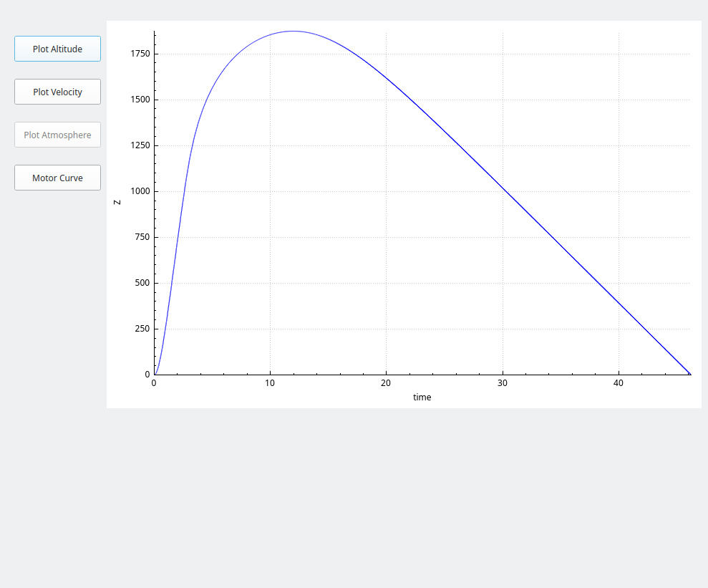This screenshot has height=588, width=708.
Task: Click the 40 tick label on the time axis
Action: tap(619, 384)
